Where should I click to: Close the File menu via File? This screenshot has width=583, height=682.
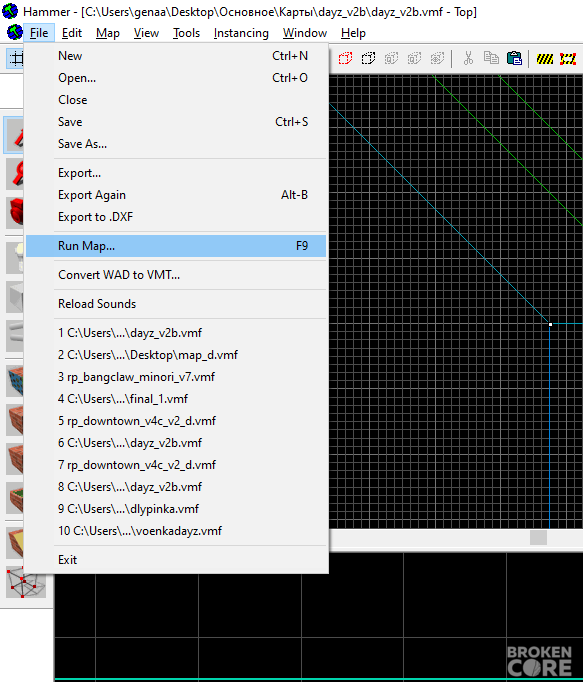[x=39, y=33]
